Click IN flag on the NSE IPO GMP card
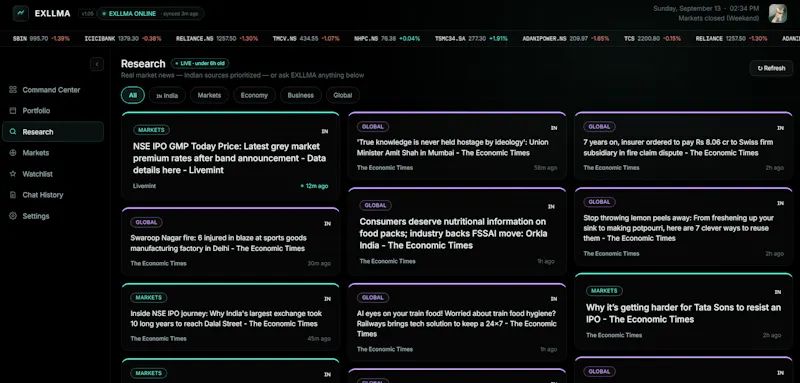This screenshot has width=800, height=383. pos(324,131)
